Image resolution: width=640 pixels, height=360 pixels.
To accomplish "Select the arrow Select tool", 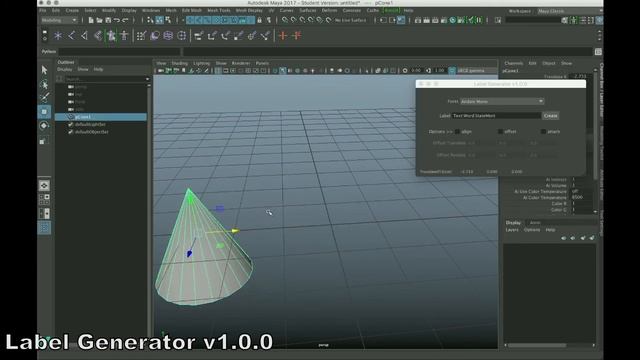I will click(44, 70).
